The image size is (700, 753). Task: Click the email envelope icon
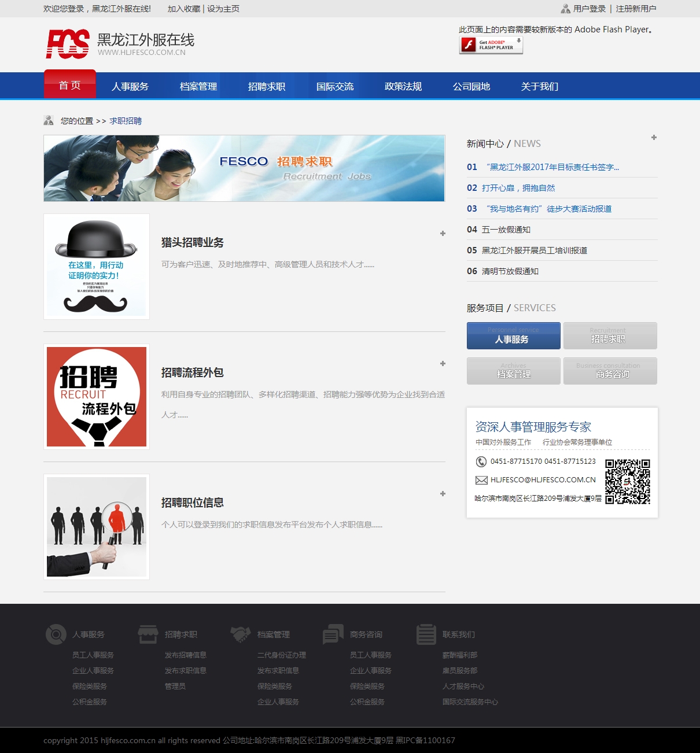[481, 480]
